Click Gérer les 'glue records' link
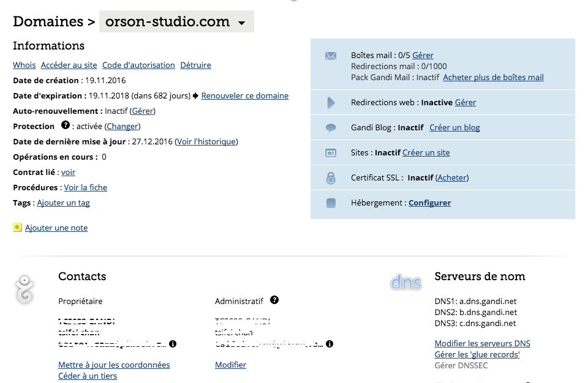 coord(477,354)
